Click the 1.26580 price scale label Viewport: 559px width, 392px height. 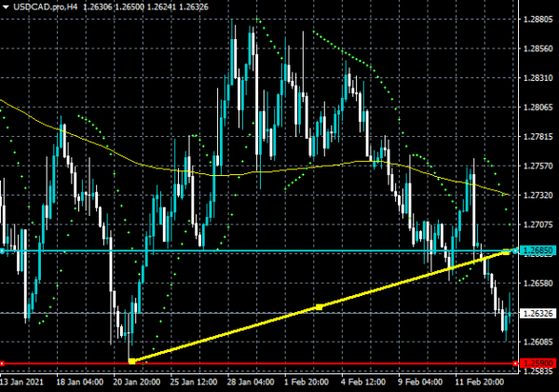click(x=538, y=283)
